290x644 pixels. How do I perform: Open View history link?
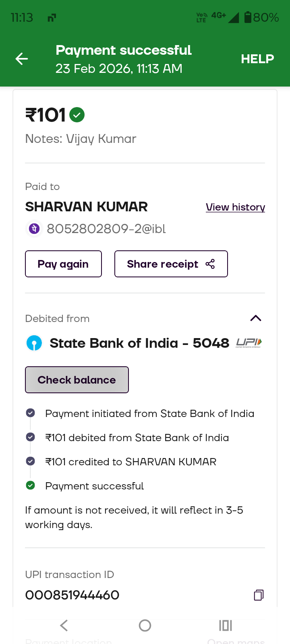click(x=235, y=207)
